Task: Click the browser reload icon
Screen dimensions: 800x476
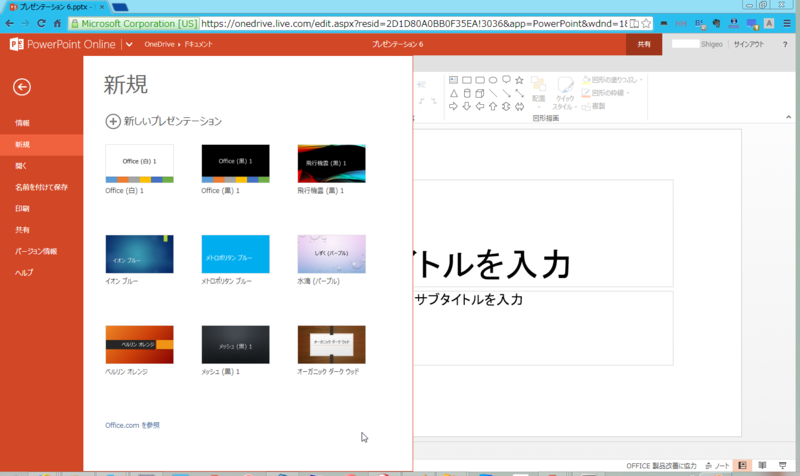Action: [41, 23]
